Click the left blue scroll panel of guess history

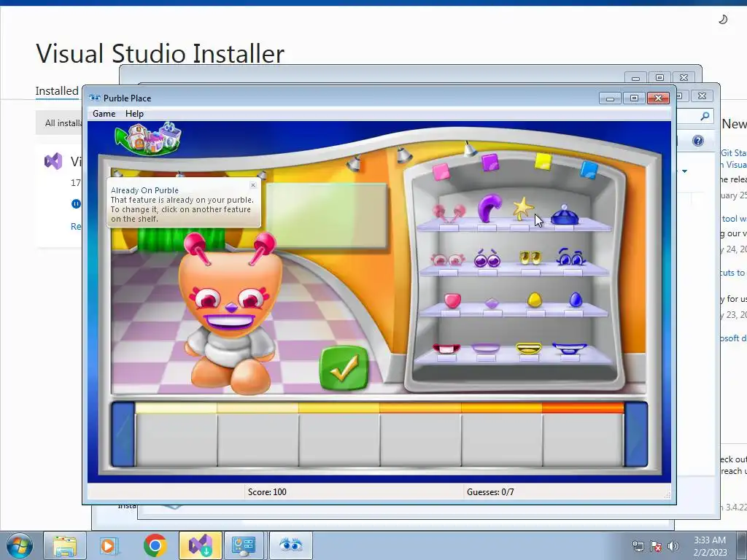coord(123,435)
